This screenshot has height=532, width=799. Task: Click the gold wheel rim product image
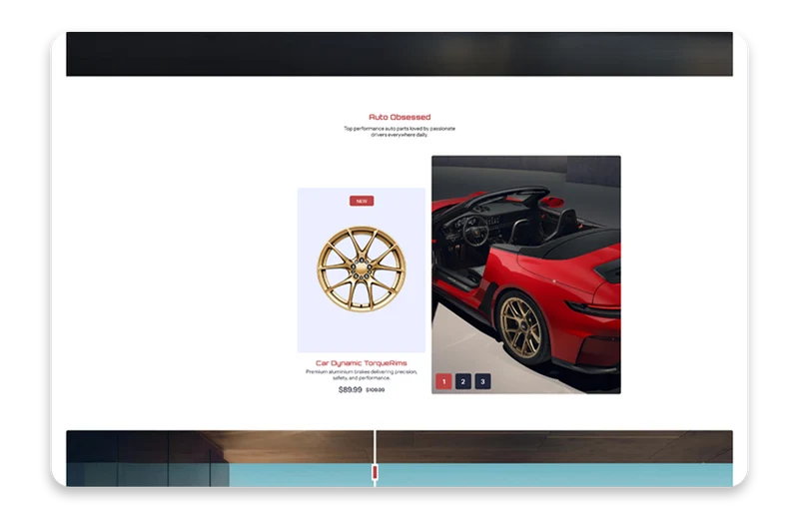(362, 269)
